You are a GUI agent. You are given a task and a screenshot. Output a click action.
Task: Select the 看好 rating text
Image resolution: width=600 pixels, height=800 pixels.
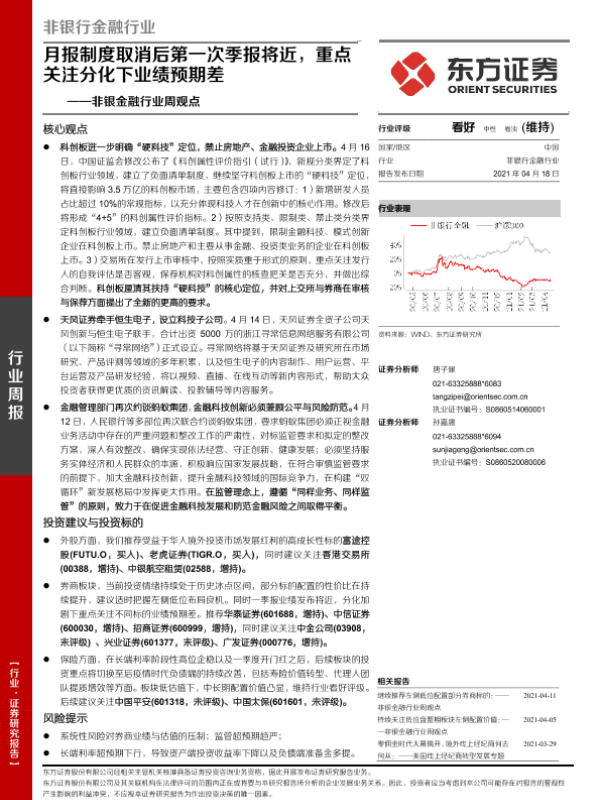(461, 127)
